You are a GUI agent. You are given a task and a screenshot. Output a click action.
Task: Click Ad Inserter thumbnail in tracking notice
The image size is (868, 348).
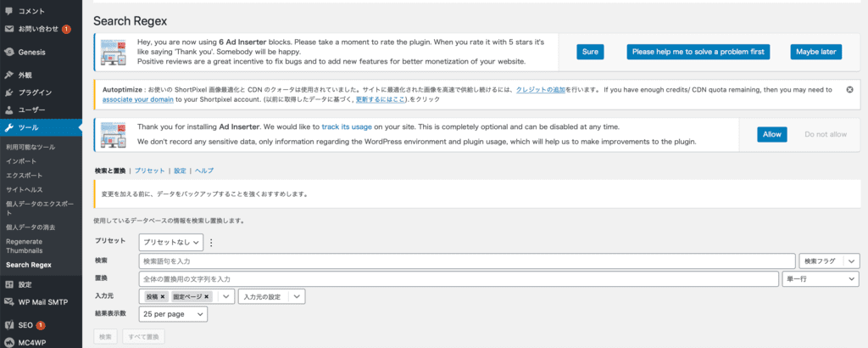pyautogui.click(x=114, y=134)
